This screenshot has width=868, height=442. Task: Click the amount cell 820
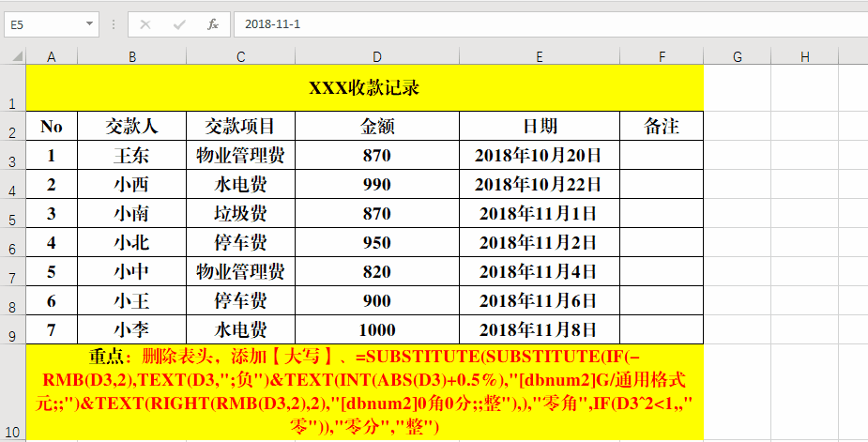point(377,271)
